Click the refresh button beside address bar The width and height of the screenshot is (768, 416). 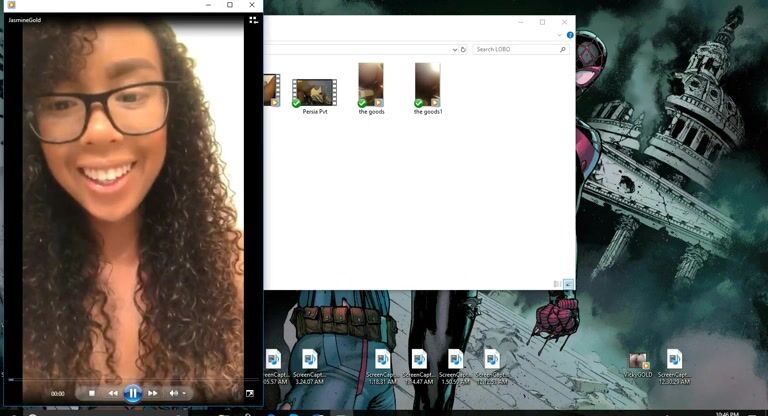[464, 49]
